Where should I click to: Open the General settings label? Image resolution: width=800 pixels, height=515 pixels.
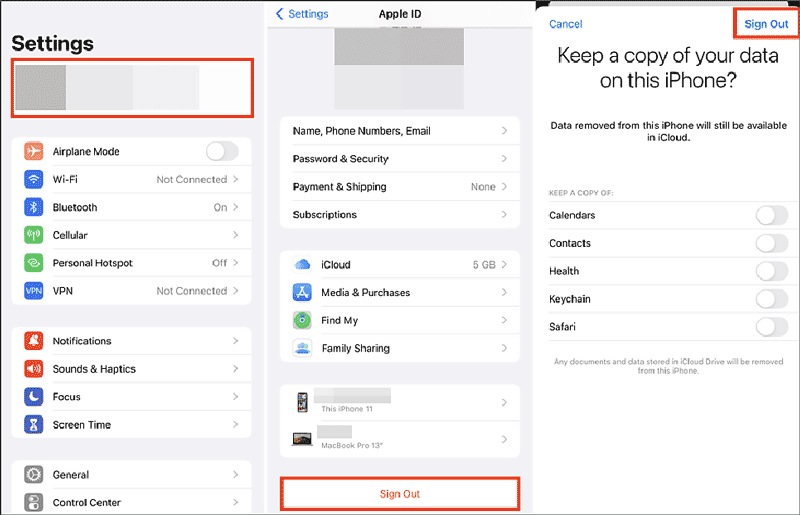pyautogui.click(x=70, y=475)
